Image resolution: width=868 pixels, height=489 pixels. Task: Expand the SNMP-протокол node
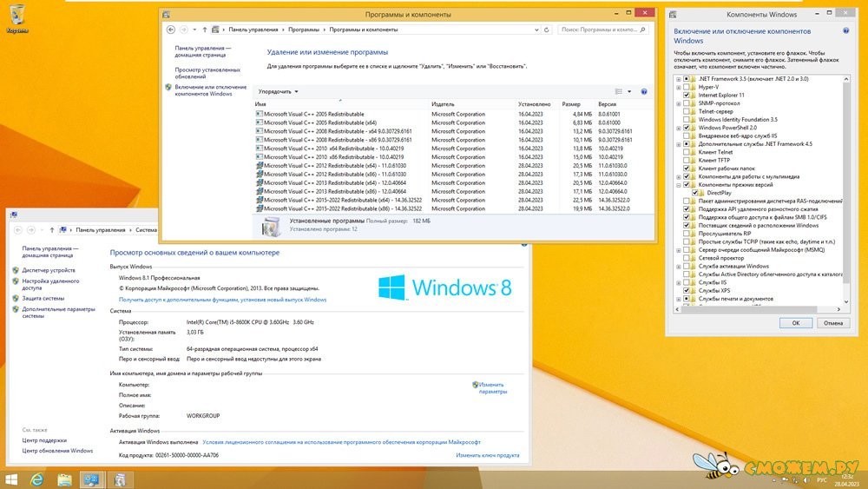(x=679, y=103)
